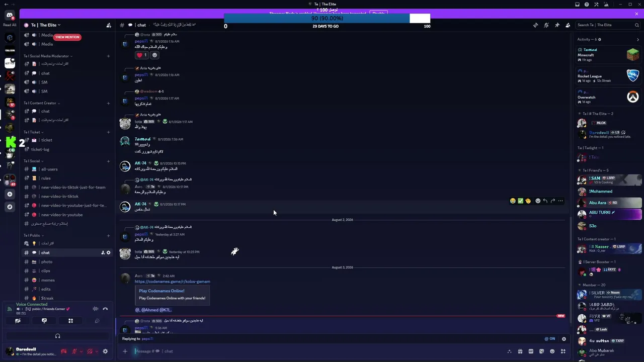644x362 pixels.
Task: Open the Minecraft activity card
Action: click(x=608, y=54)
